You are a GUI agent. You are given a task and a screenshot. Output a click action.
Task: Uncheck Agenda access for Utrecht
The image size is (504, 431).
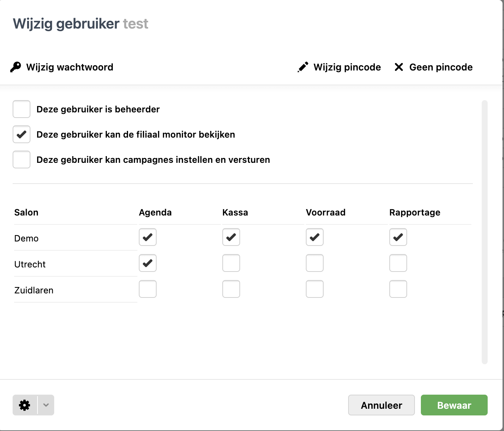pos(148,263)
